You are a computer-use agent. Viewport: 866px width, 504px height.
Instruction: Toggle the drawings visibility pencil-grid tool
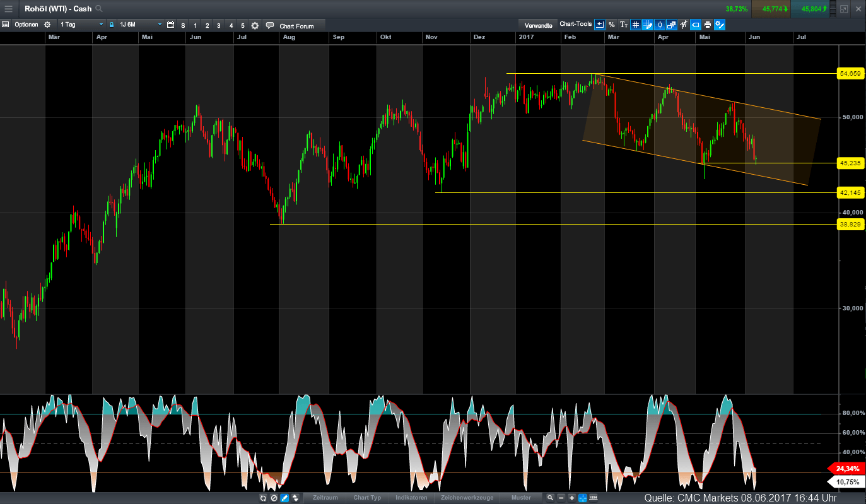click(x=648, y=25)
